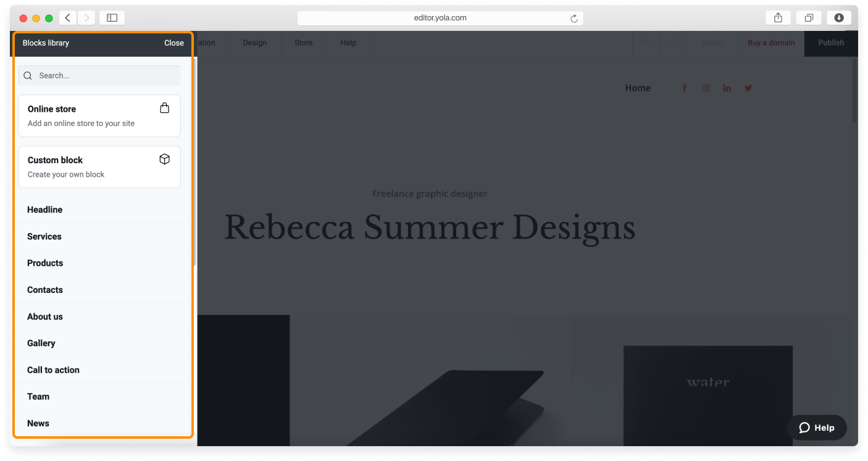Expand the Gallery block category
Screen dimensions: 868x461
point(41,344)
